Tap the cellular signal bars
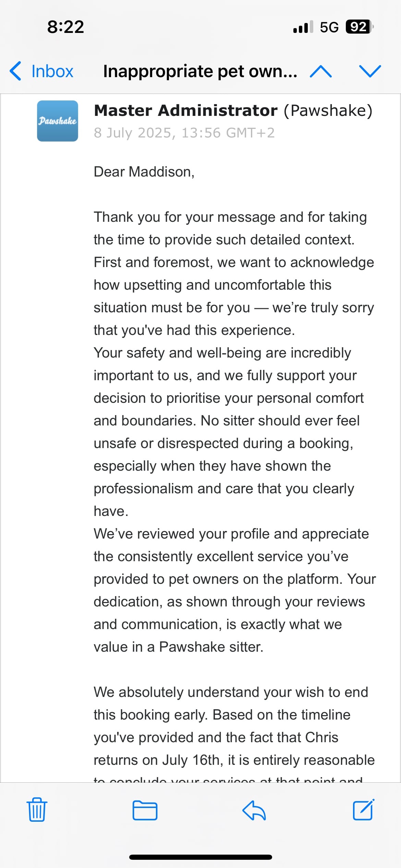 pyautogui.click(x=303, y=27)
